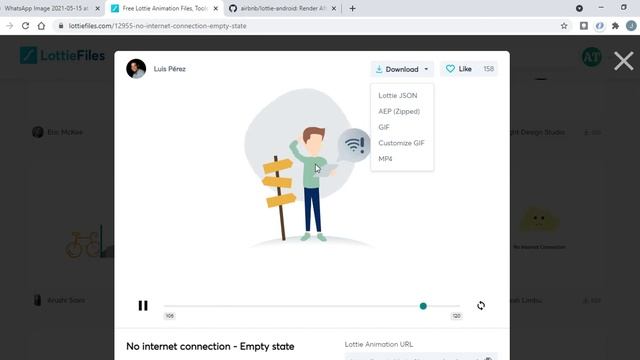
Task: Open Luis Pérez profile avatar
Action: [x=136, y=69]
